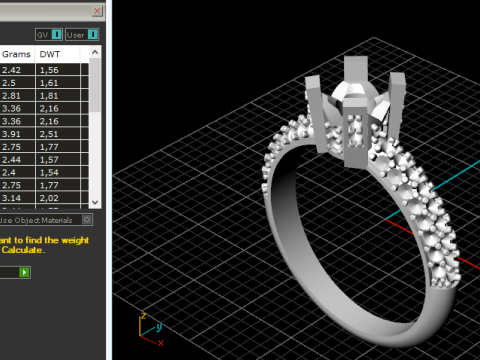Click the Grams column header
This screenshot has width=480, height=360.
(x=17, y=54)
